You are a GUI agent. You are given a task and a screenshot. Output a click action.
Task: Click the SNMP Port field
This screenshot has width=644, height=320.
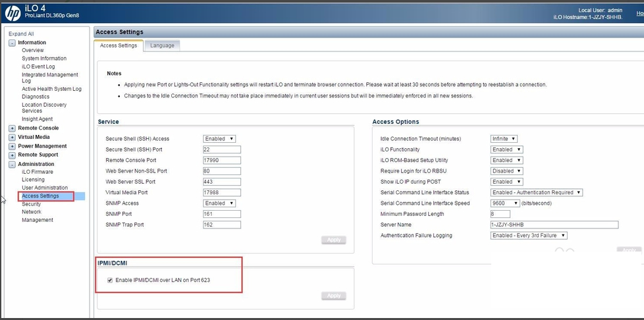222,214
